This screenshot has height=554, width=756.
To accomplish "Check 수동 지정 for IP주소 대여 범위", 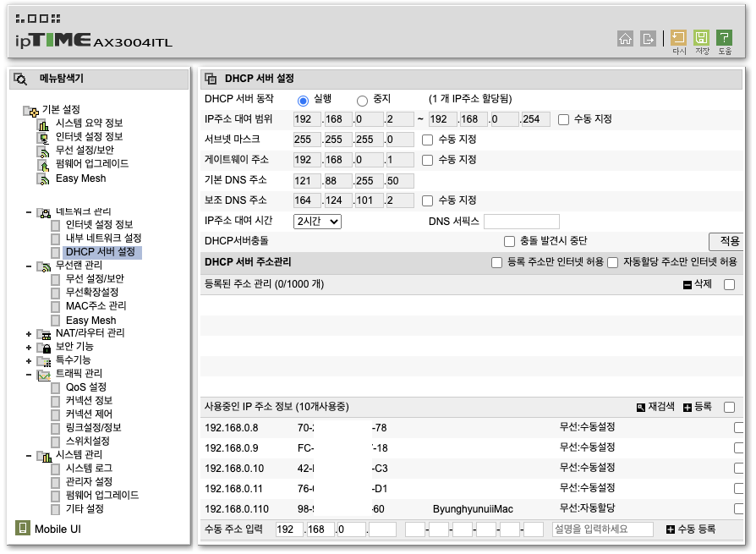I will coord(563,119).
